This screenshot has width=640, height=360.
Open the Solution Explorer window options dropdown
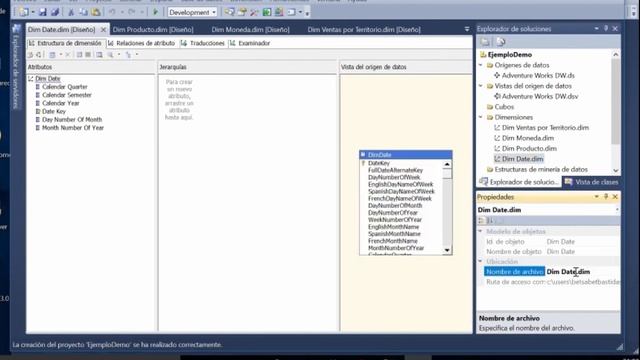[x=596, y=29]
